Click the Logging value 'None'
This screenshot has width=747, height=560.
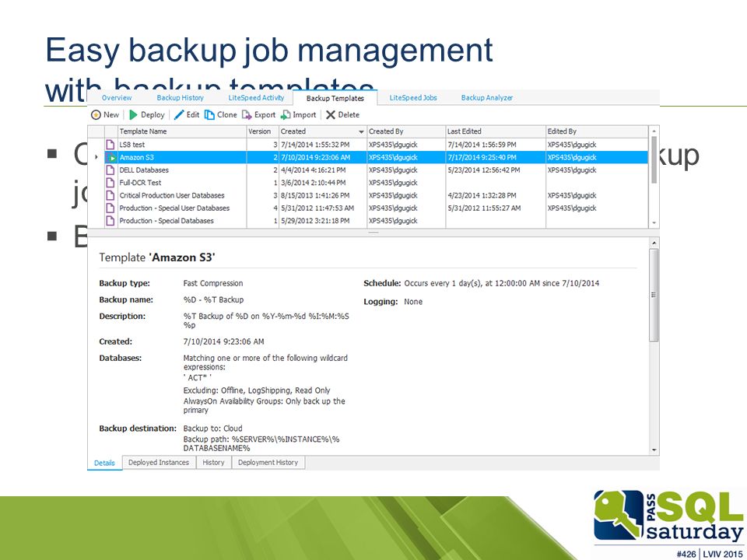(x=413, y=302)
